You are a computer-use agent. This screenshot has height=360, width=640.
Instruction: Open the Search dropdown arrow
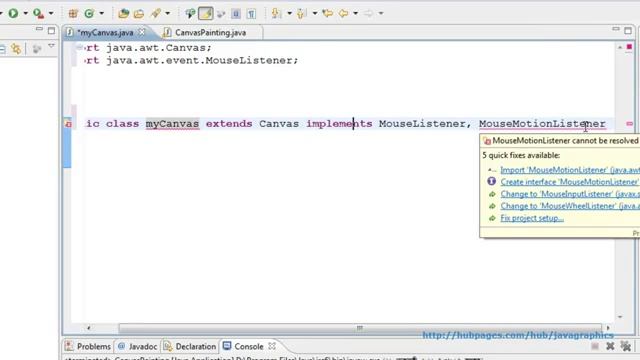[x=167, y=13]
